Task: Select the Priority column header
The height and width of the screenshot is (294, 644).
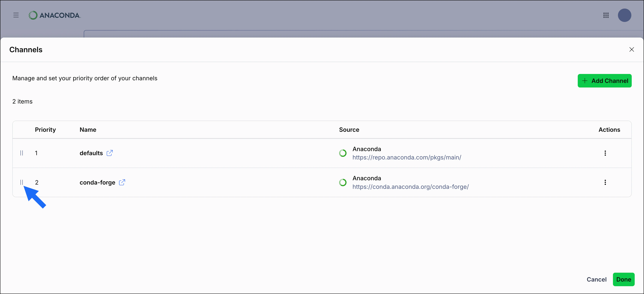Action: pos(45,130)
